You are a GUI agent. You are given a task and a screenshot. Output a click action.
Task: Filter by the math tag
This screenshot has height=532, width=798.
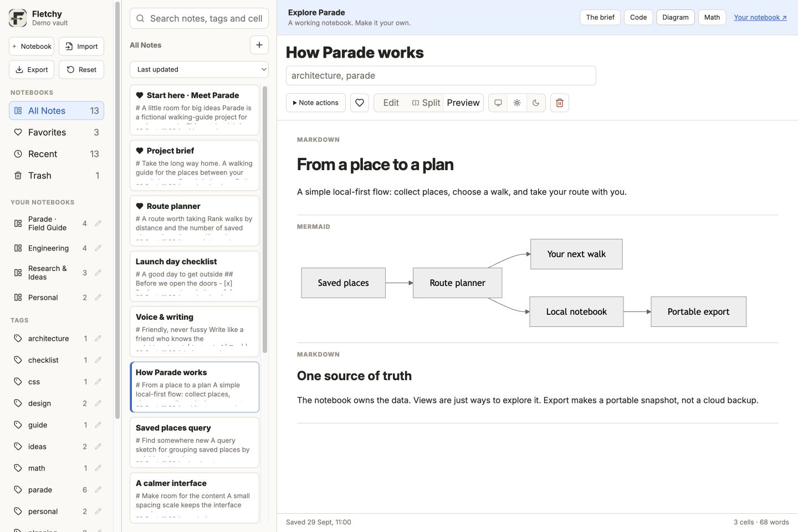(x=51, y=468)
